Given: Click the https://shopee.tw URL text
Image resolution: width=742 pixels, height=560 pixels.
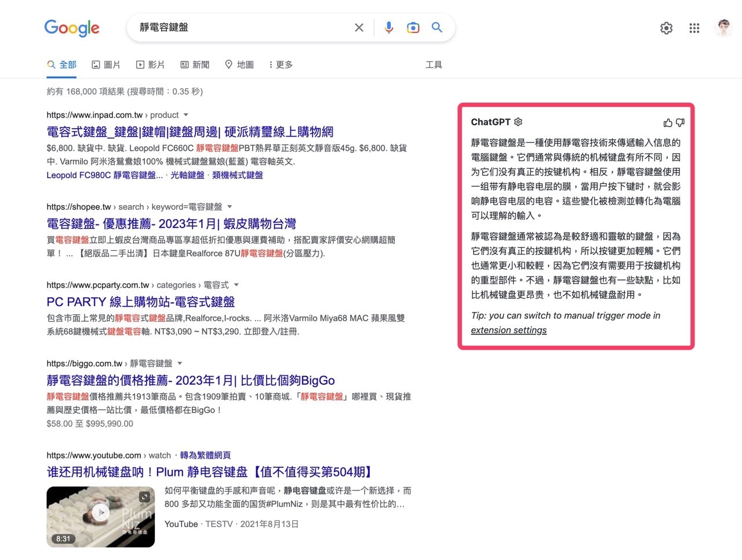Looking at the screenshot, I should click(x=79, y=206).
